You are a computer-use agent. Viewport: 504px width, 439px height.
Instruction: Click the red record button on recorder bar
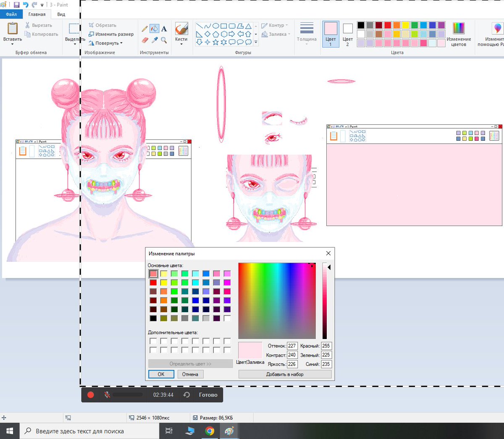[x=90, y=395]
